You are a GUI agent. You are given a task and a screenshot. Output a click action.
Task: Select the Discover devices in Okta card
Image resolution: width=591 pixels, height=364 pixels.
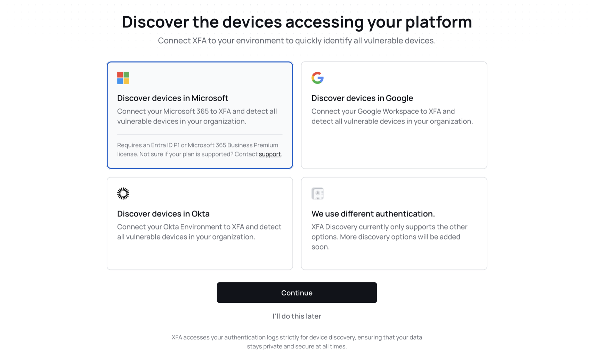pos(200,224)
